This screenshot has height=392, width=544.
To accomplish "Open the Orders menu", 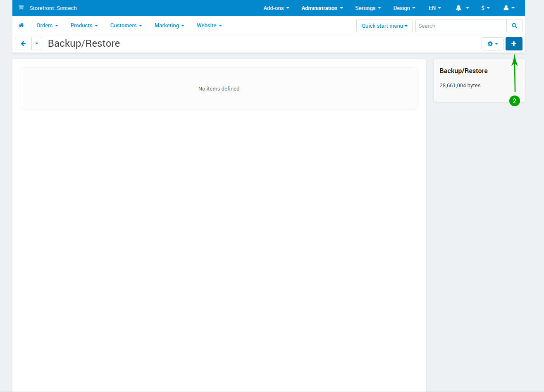I will point(47,25).
